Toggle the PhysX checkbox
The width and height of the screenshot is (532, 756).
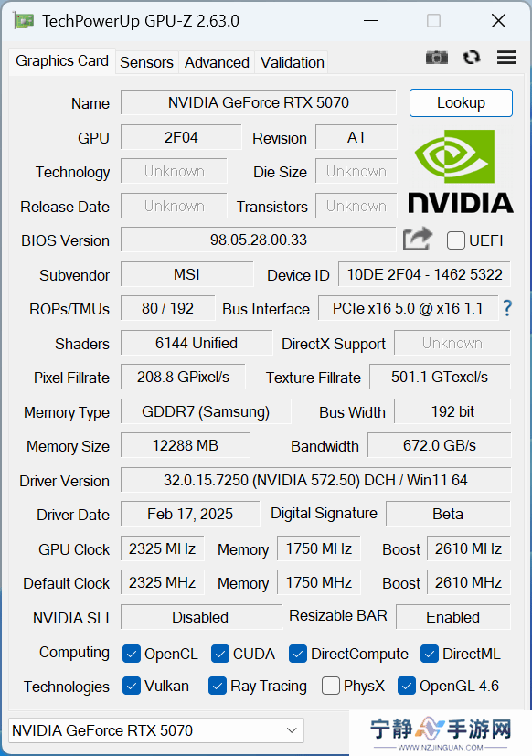tap(330, 686)
